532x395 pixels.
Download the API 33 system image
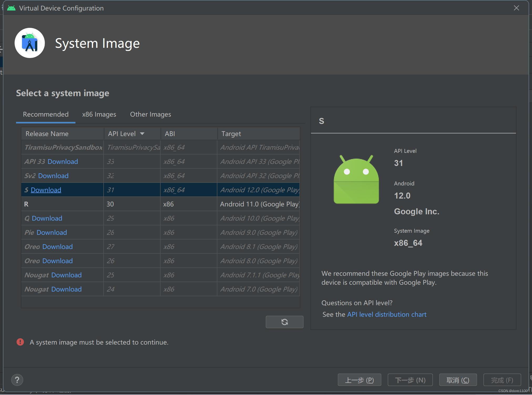coord(63,162)
